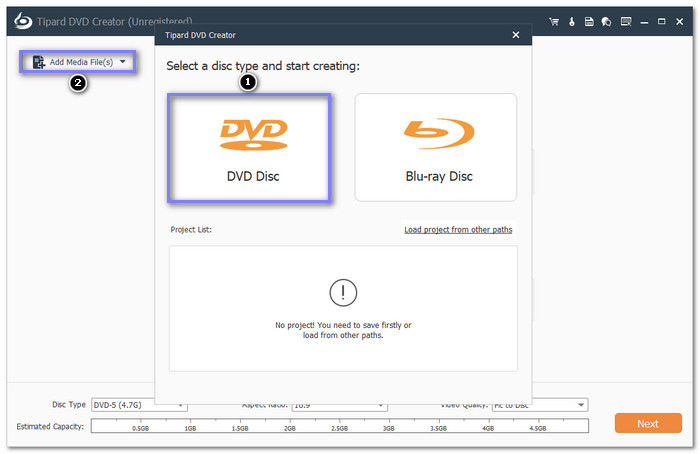The image size is (700, 454).
Task: Open the feedback chat bubble icon
Action: (606, 21)
